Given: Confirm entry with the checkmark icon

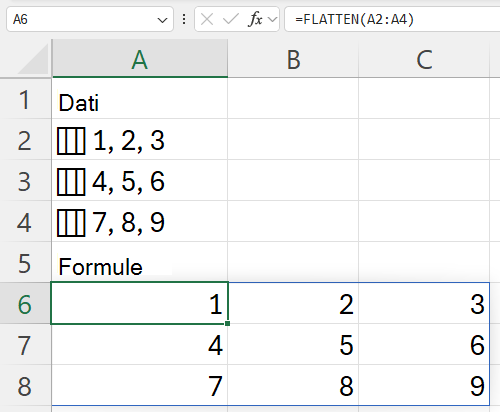Looking at the screenshot, I should [231, 19].
